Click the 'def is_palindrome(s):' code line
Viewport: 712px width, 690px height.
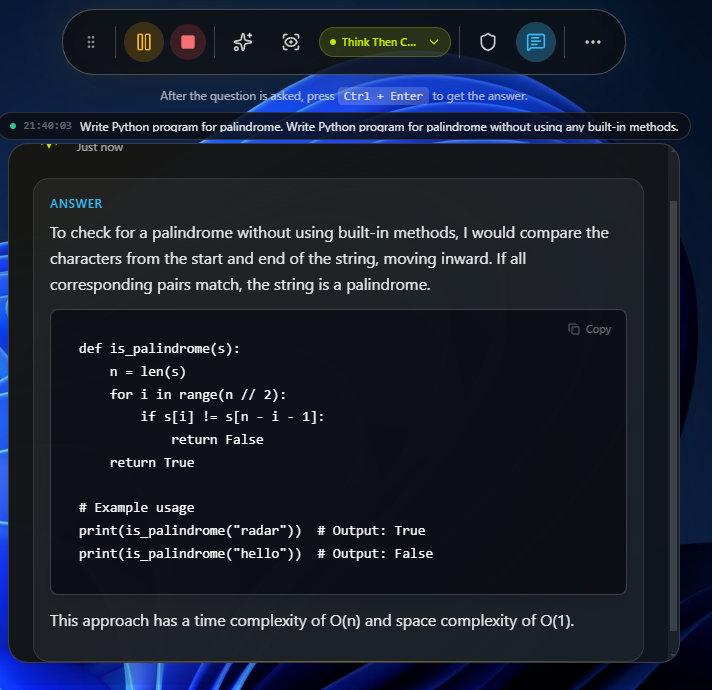[159, 349]
